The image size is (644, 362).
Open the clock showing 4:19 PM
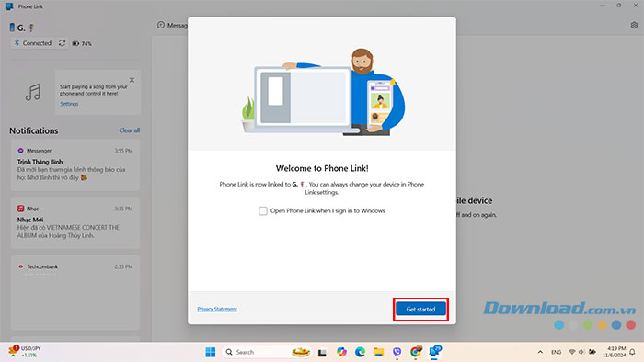coord(615,352)
